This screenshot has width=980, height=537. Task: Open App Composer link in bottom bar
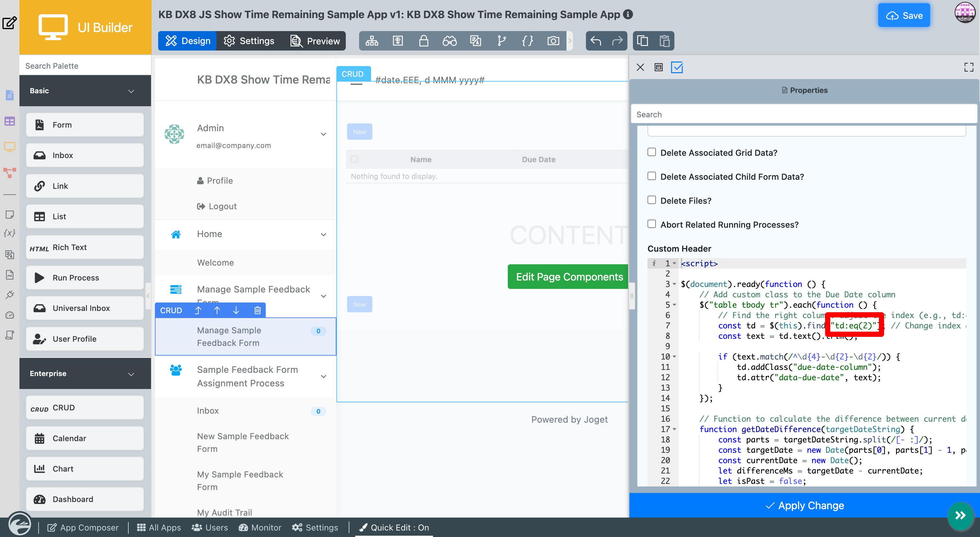[x=83, y=527]
